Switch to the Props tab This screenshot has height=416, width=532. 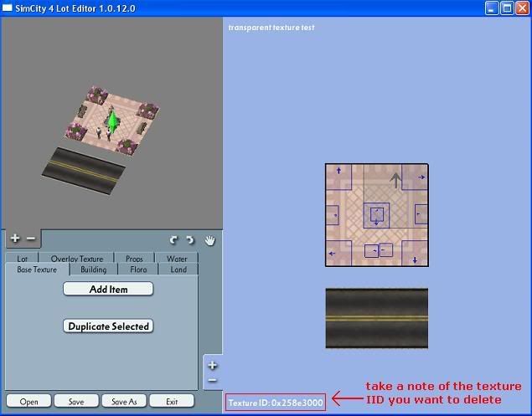(134, 258)
